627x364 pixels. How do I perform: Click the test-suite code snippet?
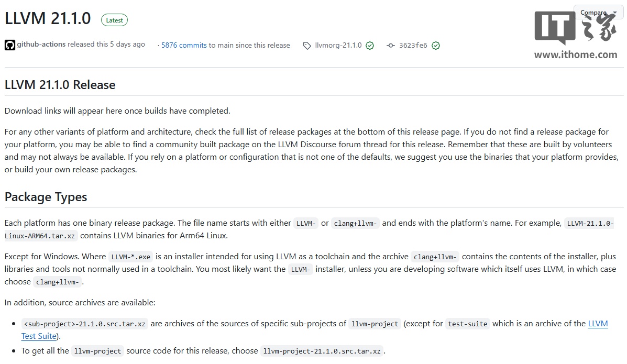tap(467, 324)
